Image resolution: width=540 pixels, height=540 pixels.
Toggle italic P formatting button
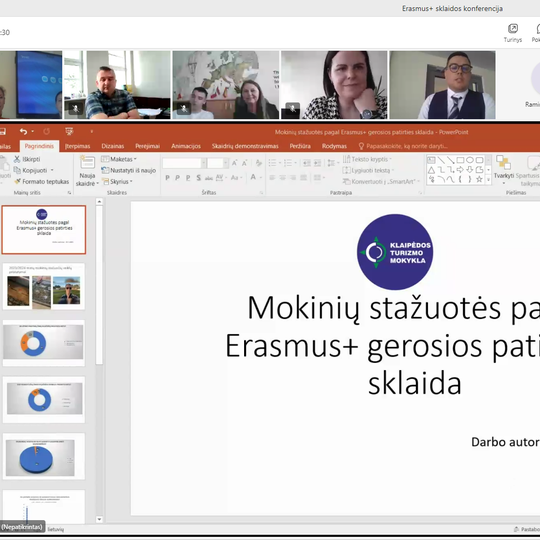tap(177, 178)
